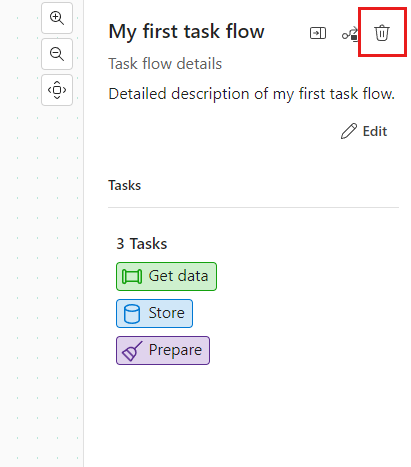Click the pencil icon beside Edit
The height and width of the screenshot is (467, 411).
(349, 131)
